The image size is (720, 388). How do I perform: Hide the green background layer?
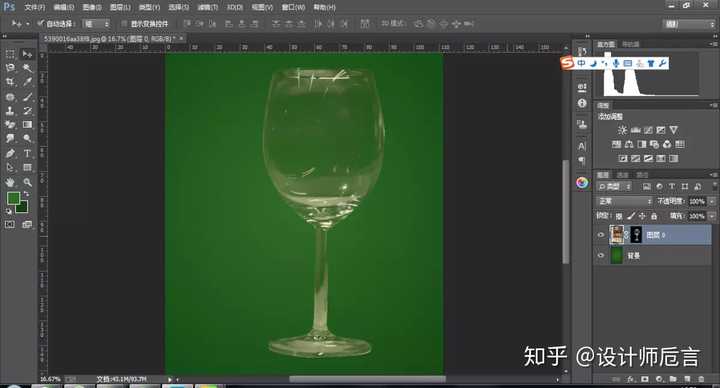(x=601, y=255)
